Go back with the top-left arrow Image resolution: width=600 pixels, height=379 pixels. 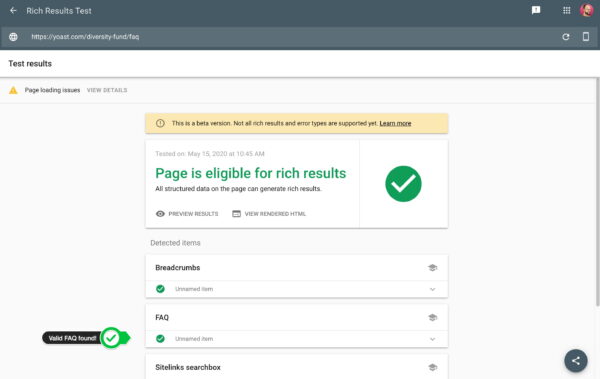click(13, 11)
